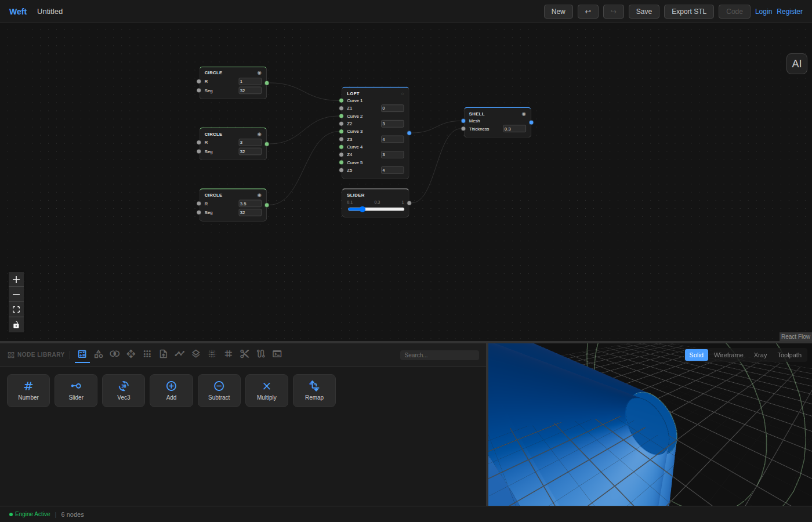Toggle preview dot on top Circle node
The image size is (812, 522).
tap(259, 73)
